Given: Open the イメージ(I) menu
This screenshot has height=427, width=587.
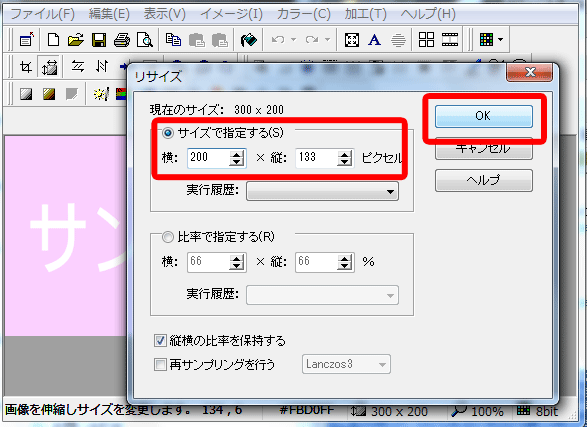Looking at the screenshot, I should pyautogui.click(x=231, y=14).
